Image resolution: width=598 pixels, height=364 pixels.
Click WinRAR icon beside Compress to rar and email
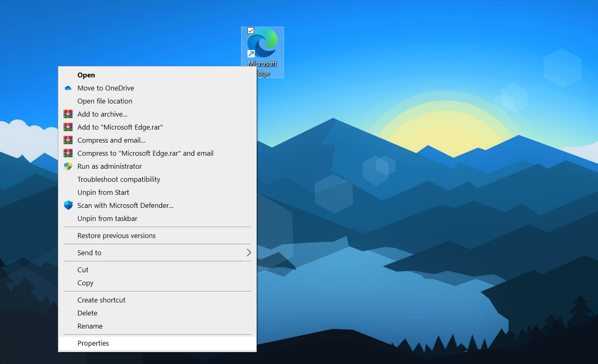click(68, 153)
